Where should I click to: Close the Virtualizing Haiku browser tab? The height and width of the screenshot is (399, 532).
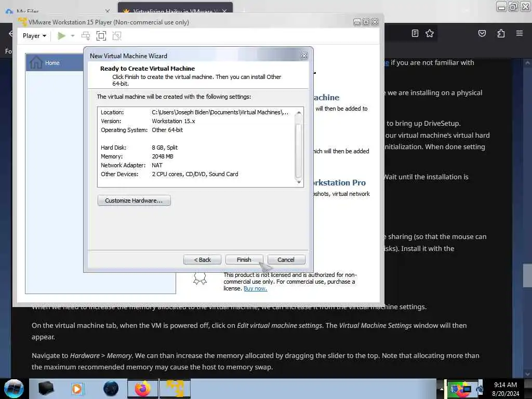224,11
